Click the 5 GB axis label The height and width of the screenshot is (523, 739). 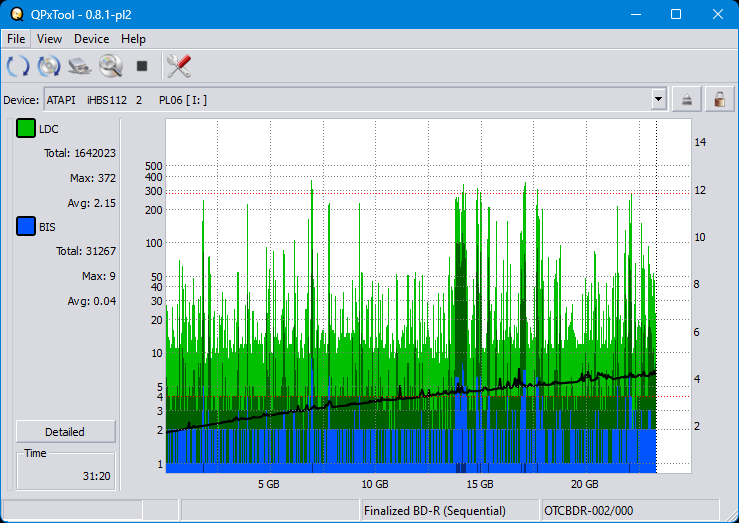[x=269, y=484]
